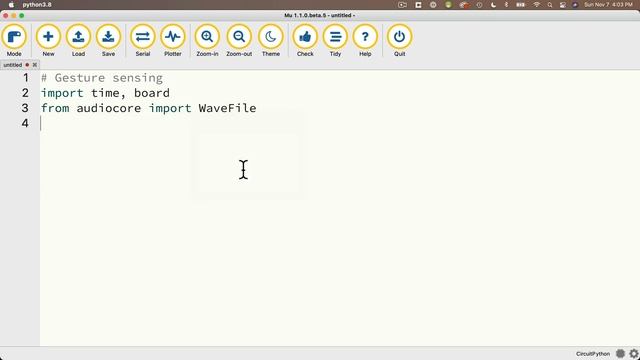Click the "import time, board" line
640x360 pixels.
click(x=105, y=93)
